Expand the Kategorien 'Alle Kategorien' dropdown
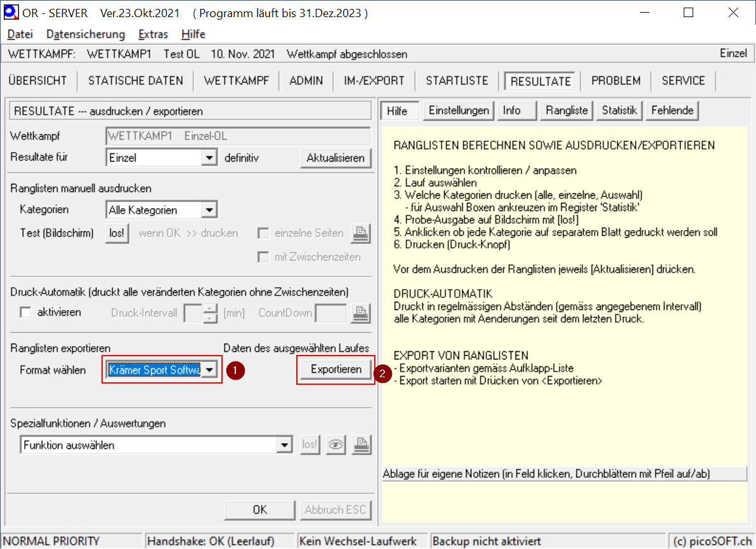 tap(209, 210)
